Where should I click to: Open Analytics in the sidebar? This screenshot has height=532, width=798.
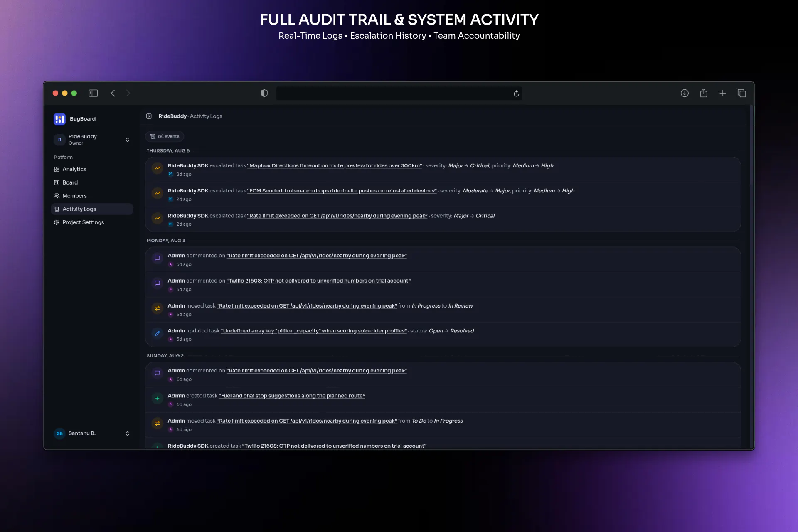(x=92, y=169)
